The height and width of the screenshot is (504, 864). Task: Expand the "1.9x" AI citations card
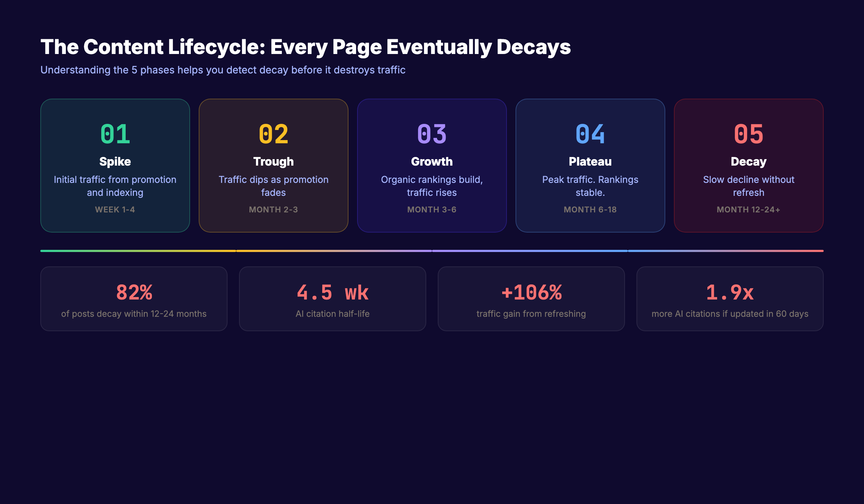click(x=730, y=299)
